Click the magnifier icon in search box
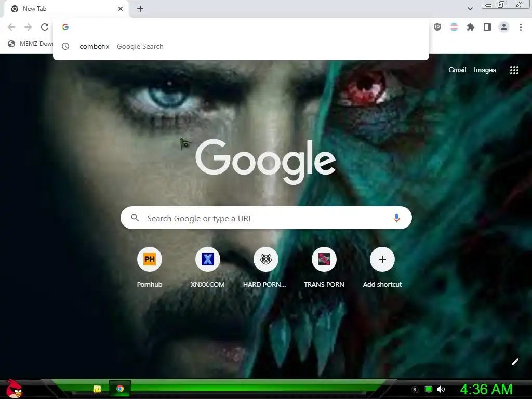This screenshot has height=399, width=532. [x=135, y=218]
